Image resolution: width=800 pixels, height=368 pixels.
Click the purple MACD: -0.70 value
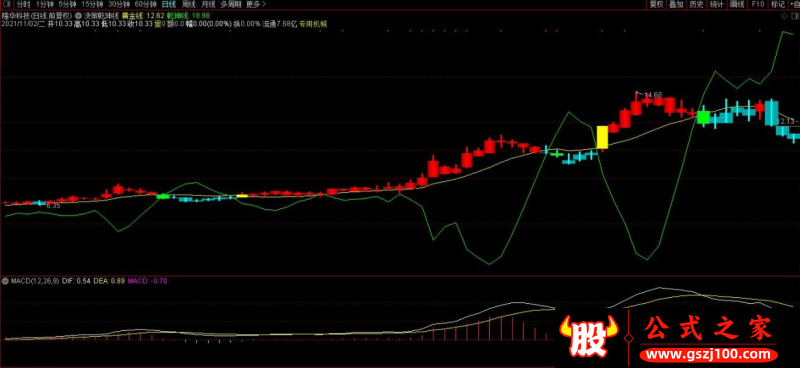(x=147, y=281)
